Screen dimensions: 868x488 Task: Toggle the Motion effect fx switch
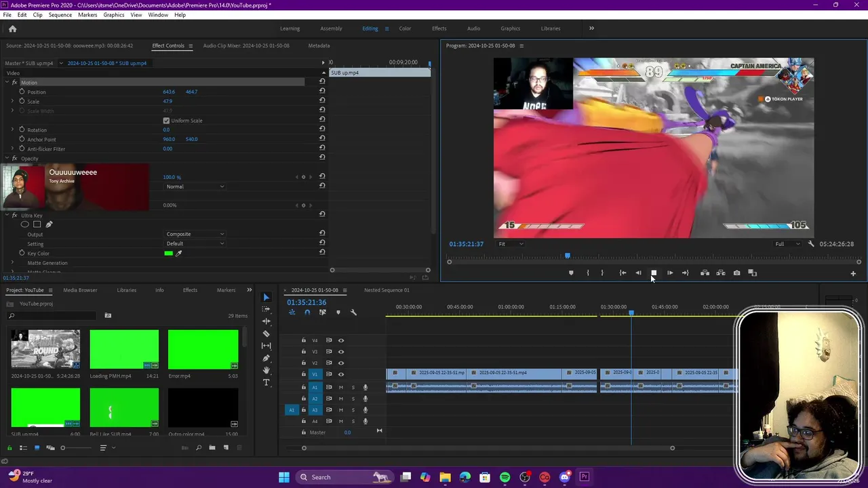click(x=14, y=83)
